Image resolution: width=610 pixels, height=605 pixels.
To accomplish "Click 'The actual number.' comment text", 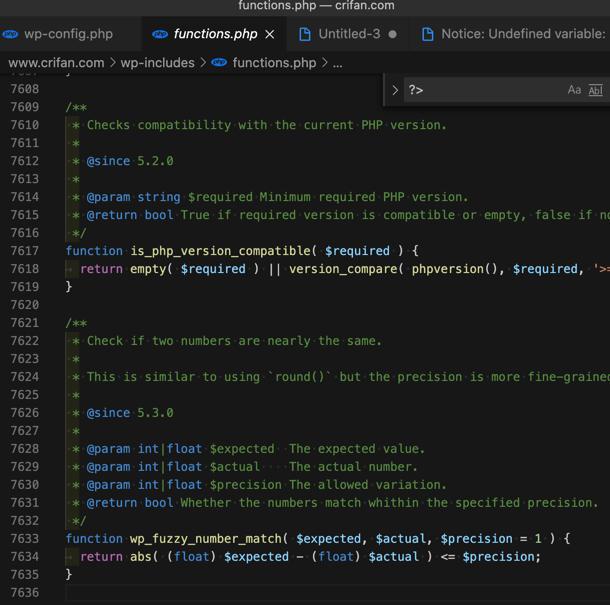I will point(353,466).
